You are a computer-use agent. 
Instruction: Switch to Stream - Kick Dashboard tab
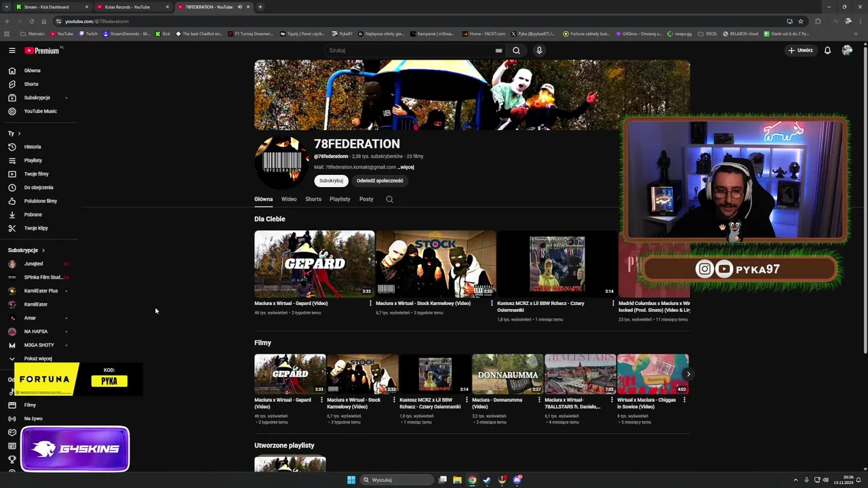52,7
